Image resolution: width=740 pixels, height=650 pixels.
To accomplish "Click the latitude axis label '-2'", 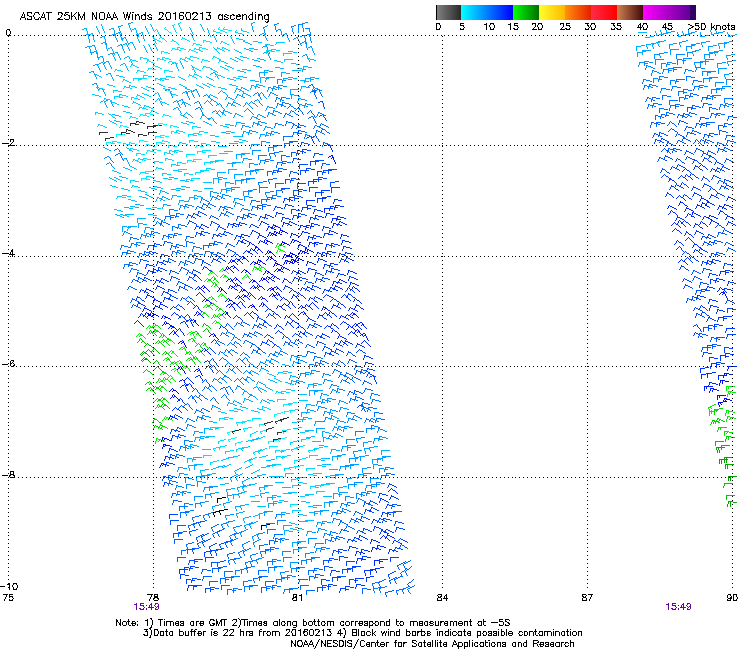I will (x=8, y=143).
